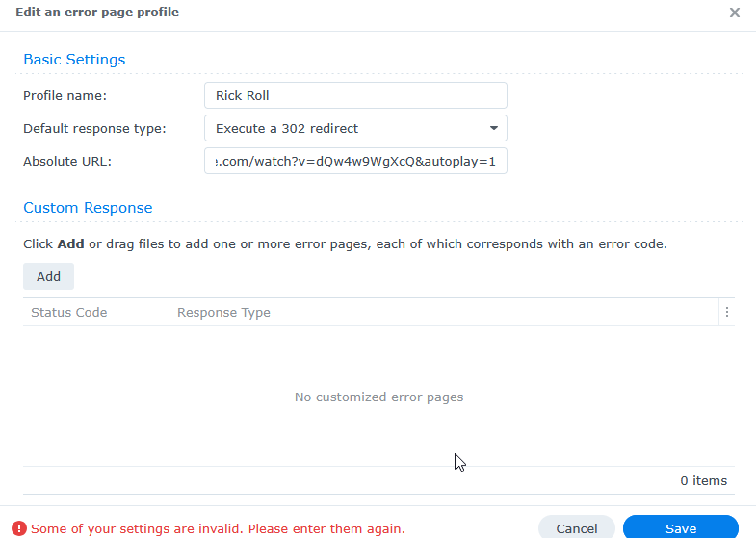Click the '0 items' count label

703,480
